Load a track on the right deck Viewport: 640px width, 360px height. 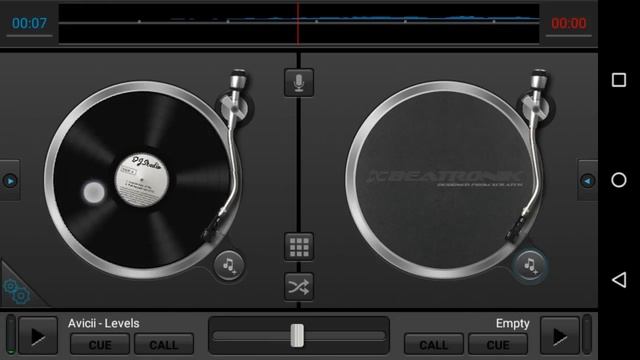530,266
